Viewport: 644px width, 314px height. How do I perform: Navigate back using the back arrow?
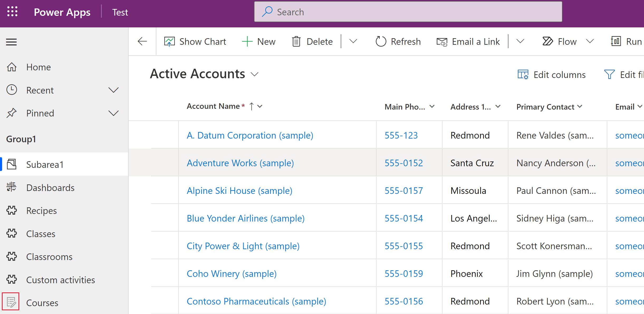pos(142,41)
